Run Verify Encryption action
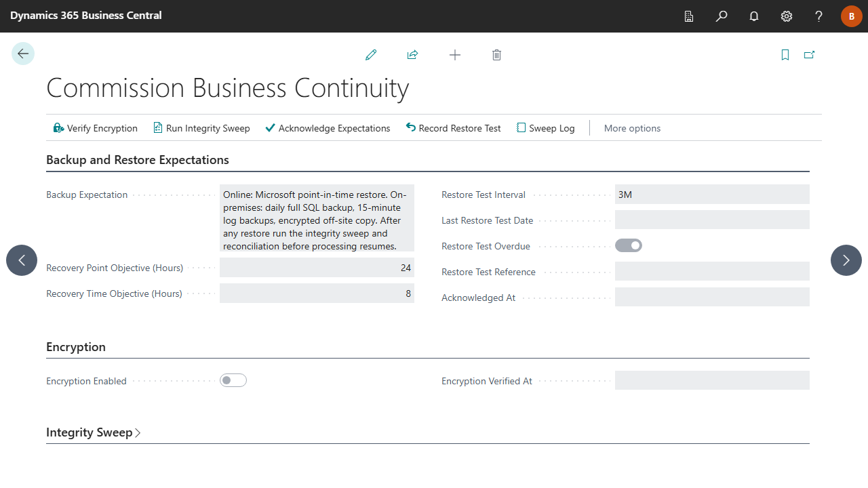Screen dimensions: 868x488 click(96, 128)
